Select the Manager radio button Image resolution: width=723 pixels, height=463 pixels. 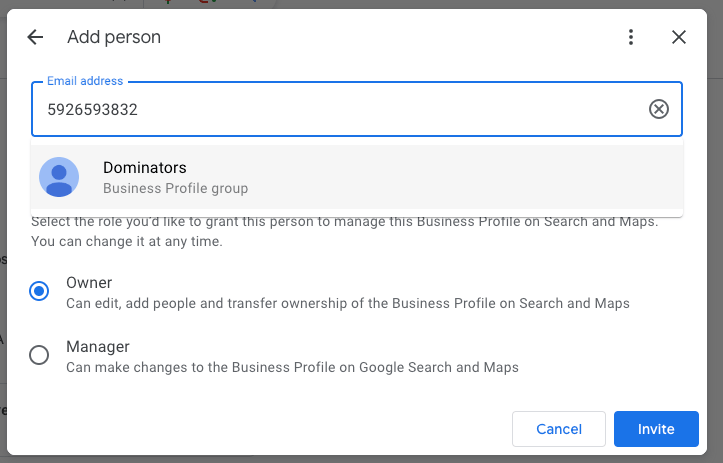pos(39,355)
